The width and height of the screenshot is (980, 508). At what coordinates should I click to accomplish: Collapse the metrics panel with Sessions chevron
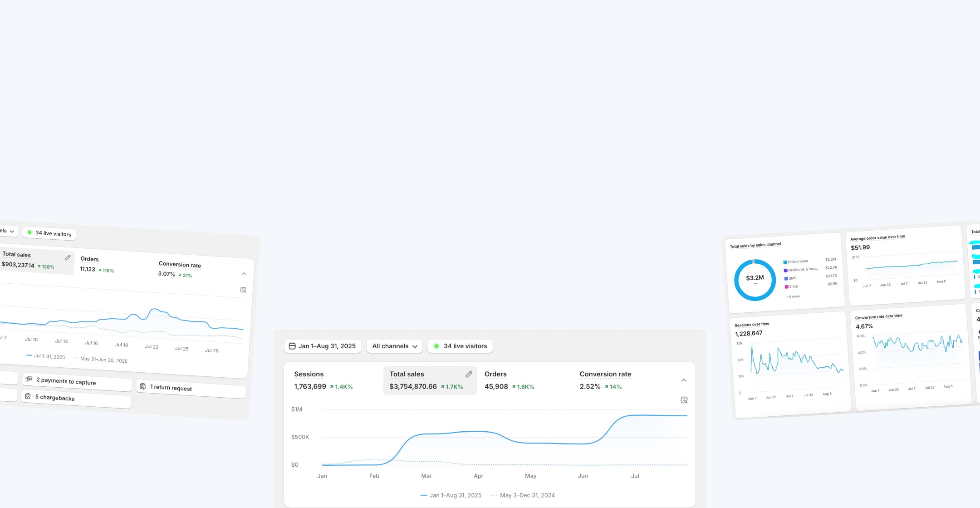(x=683, y=380)
